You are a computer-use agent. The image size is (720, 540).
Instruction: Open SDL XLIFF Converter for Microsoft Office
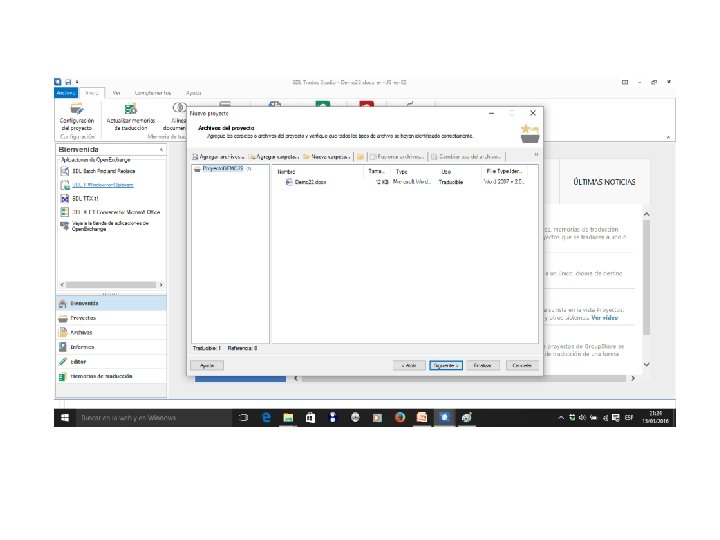click(x=111, y=212)
